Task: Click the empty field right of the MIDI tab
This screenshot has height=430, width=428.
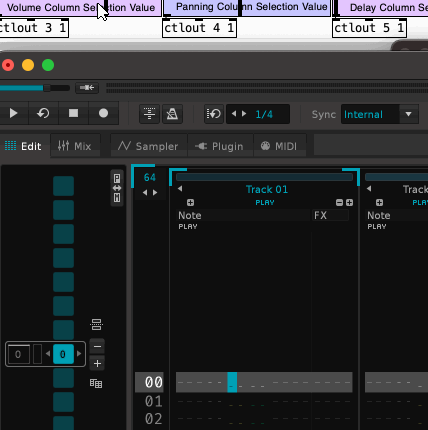Action: coord(371,145)
